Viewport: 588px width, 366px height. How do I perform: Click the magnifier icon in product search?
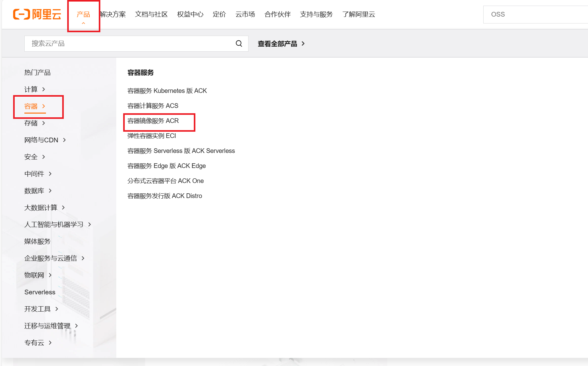tap(239, 43)
